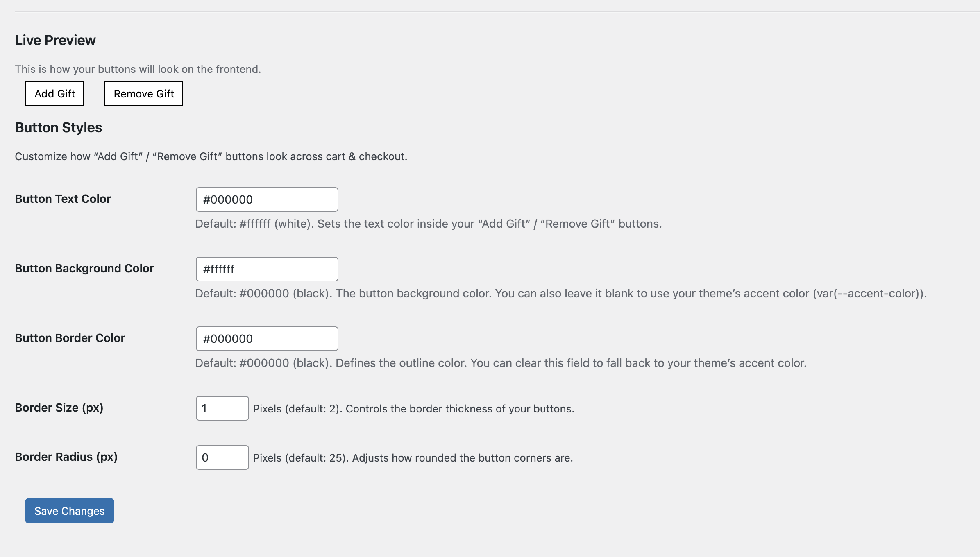This screenshot has width=980, height=557.
Task: Click the Add Gift preview button
Action: 54,93
